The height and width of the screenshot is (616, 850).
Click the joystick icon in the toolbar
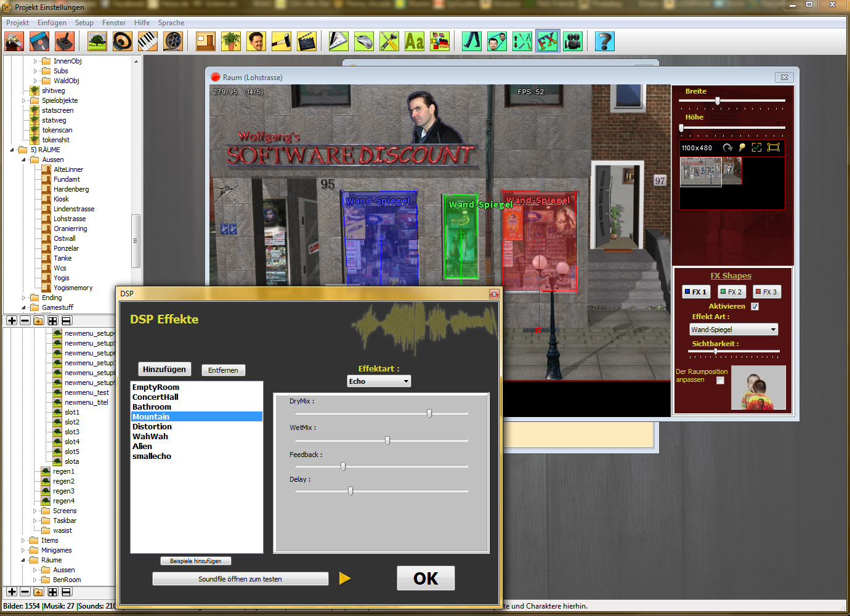pyautogui.click(x=65, y=41)
